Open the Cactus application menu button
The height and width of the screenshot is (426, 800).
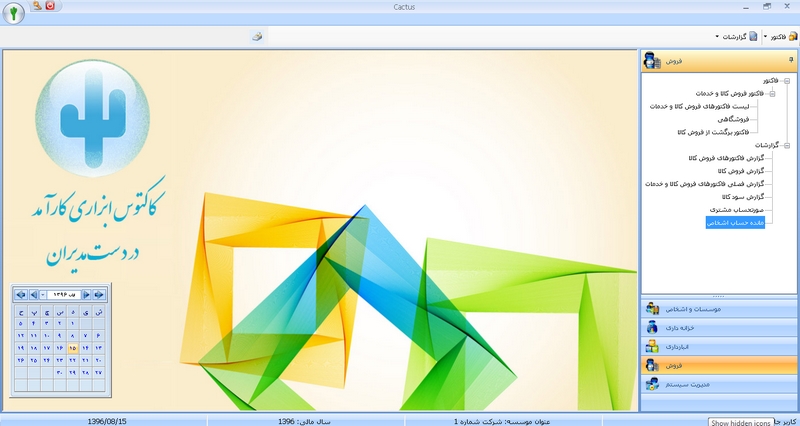14,13
